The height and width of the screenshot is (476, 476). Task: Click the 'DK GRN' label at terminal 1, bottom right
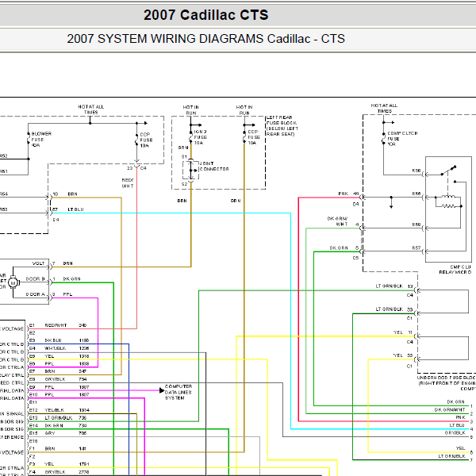pos(455,402)
